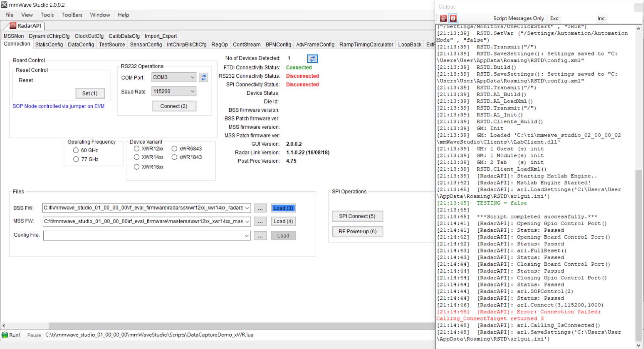Choose the XWR14xx device variant
The width and height of the screenshot is (644, 349).
[137, 157]
